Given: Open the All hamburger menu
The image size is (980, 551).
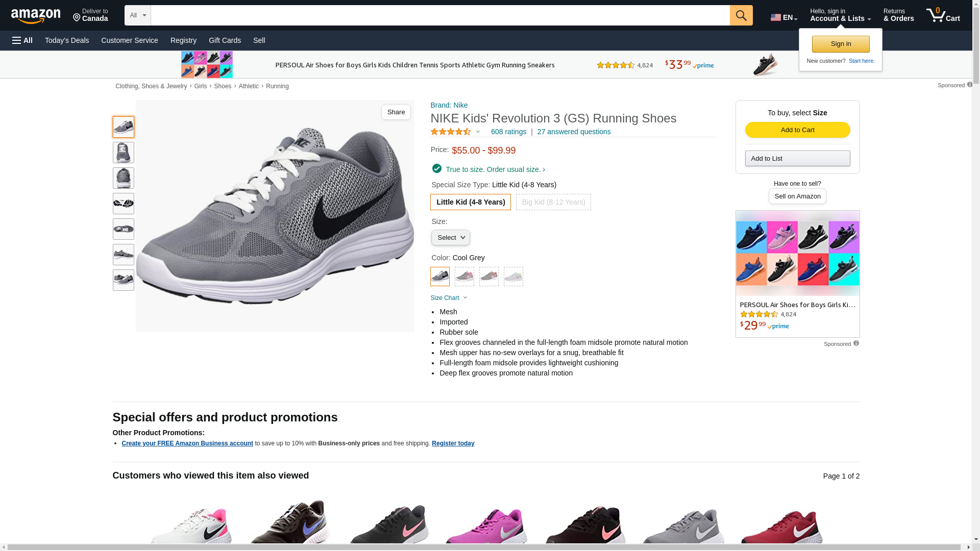Looking at the screenshot, I should (22, 40).
